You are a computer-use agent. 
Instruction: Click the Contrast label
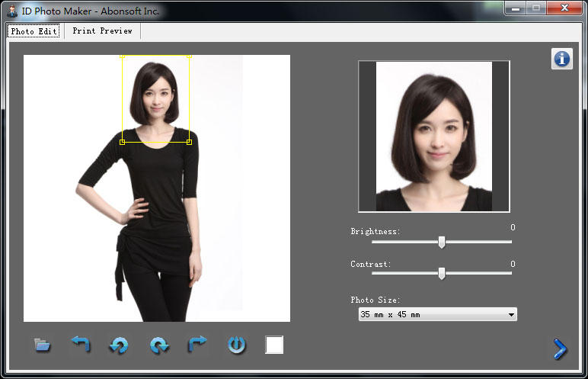coord(371,264)
